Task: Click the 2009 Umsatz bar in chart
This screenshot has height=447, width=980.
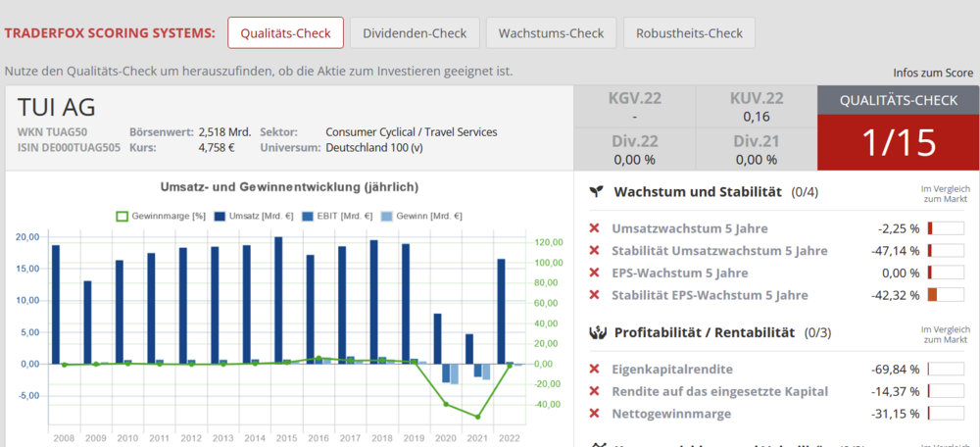Action: pos(87,323)
